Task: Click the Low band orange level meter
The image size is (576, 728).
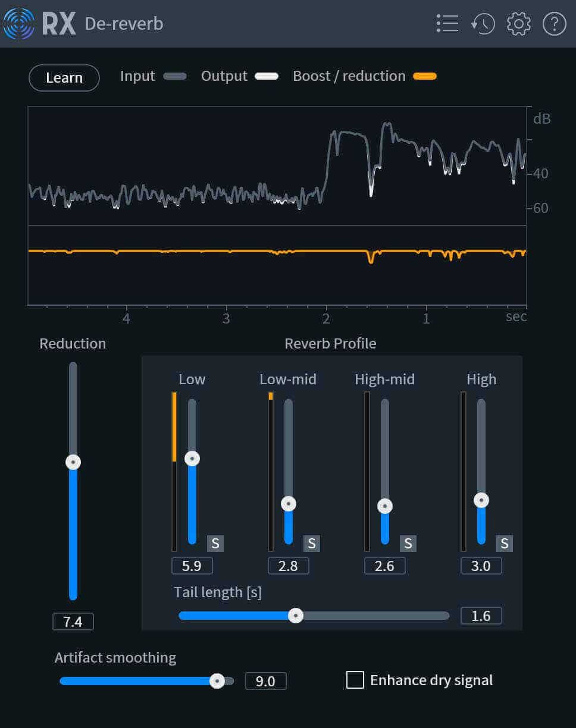Action: (x=174, y=471)
